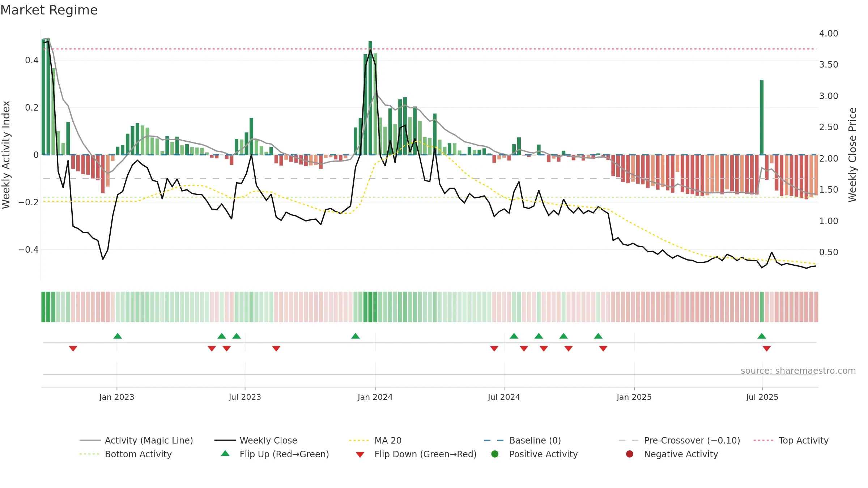Viewport: 868px width, 488px height.
Task: Click the Jan 2023 x-axis label
Action: pos(117,397)
